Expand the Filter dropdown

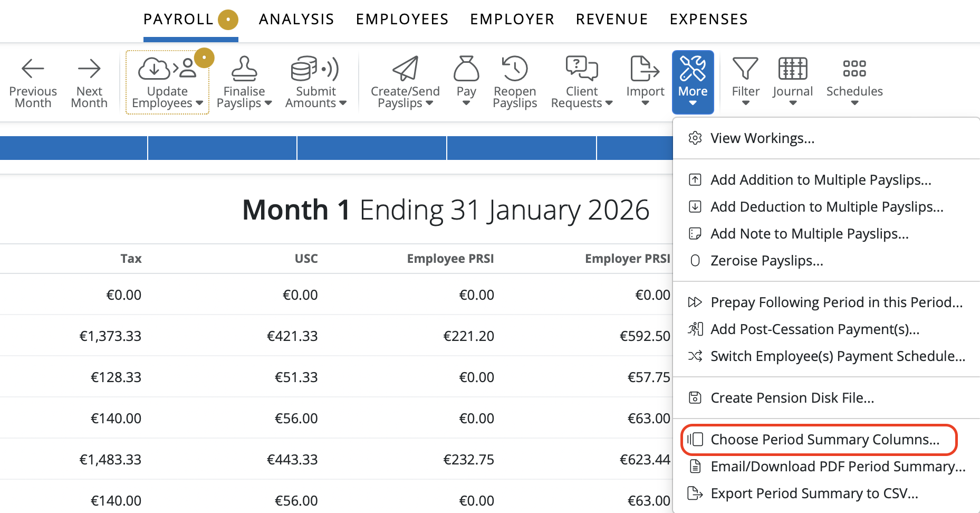point(745,82)
